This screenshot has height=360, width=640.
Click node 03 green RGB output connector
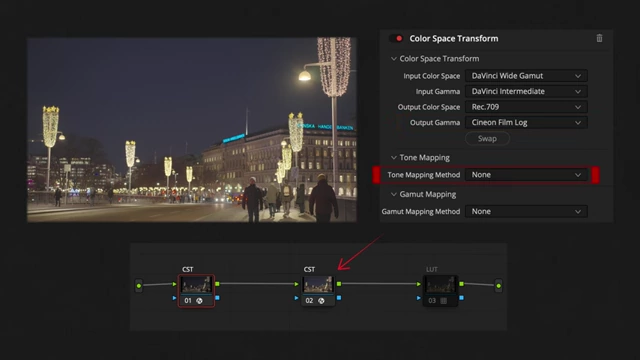[461, 284]
